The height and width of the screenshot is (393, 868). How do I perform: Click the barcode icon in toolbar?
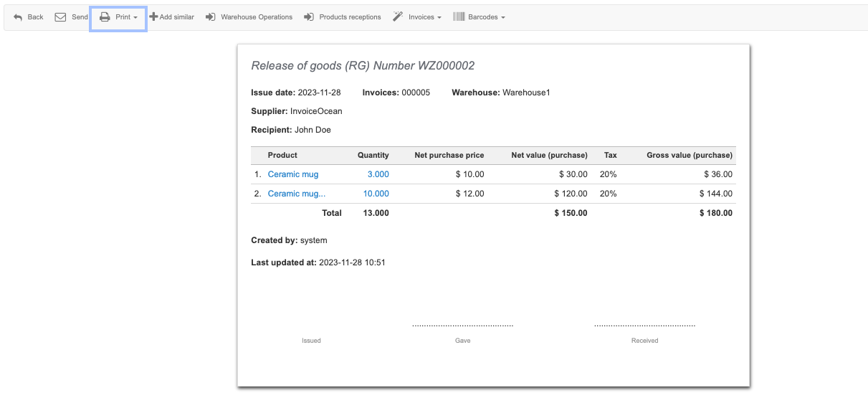(x=459, y=17)
